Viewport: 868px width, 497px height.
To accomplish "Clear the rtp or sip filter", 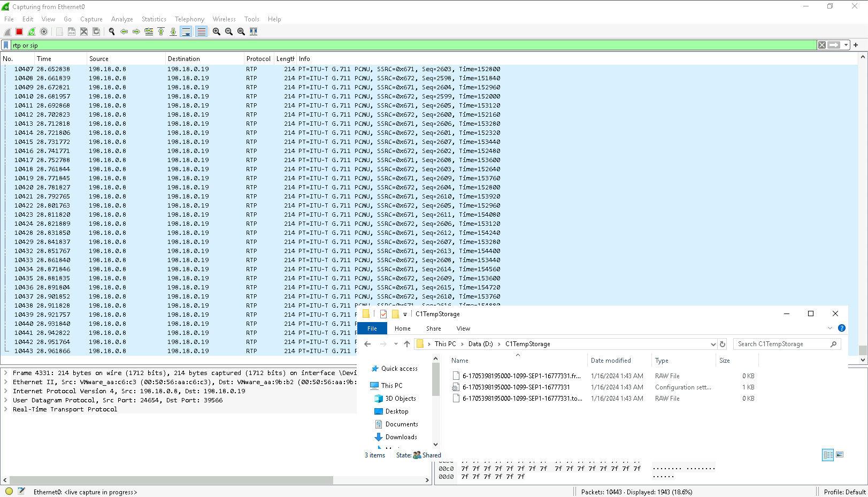I will coord(822,45).
